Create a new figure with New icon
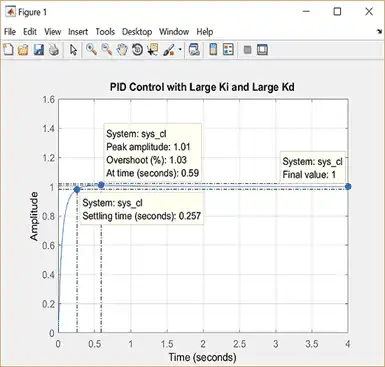 [8, 50]
